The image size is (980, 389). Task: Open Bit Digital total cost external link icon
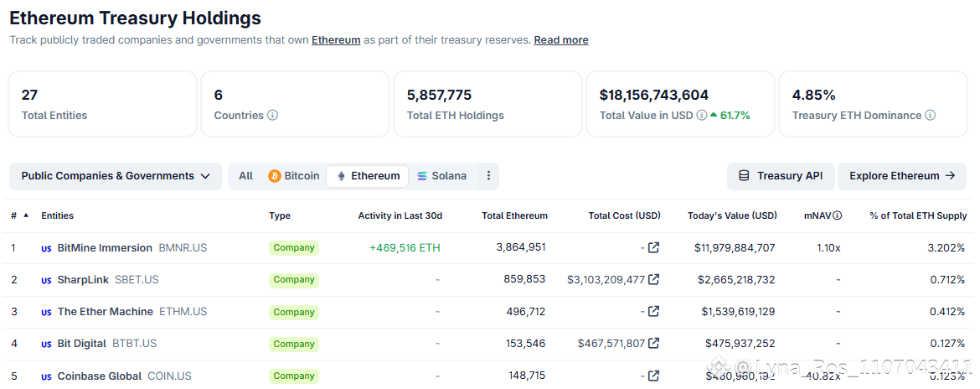pyautogui.click(x=653, y=343)
